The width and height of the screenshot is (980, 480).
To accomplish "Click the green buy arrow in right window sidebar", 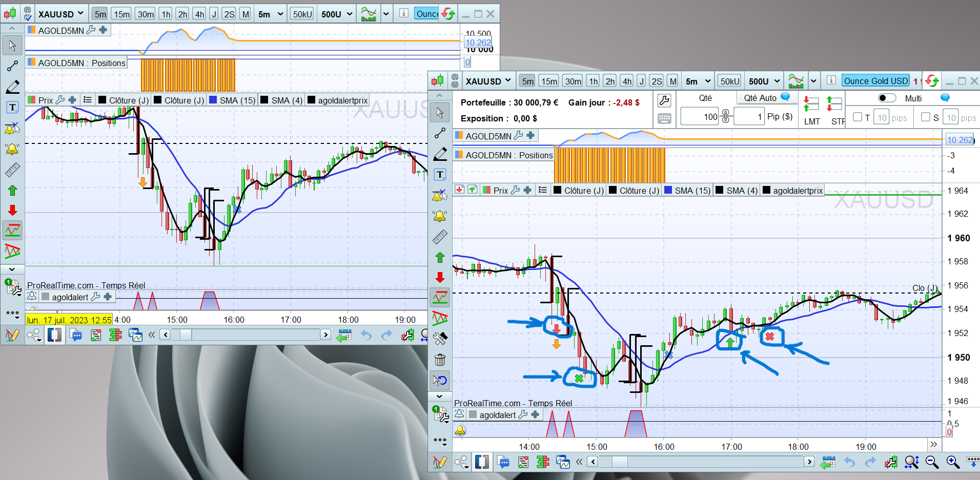I will (x=440, y=257).
